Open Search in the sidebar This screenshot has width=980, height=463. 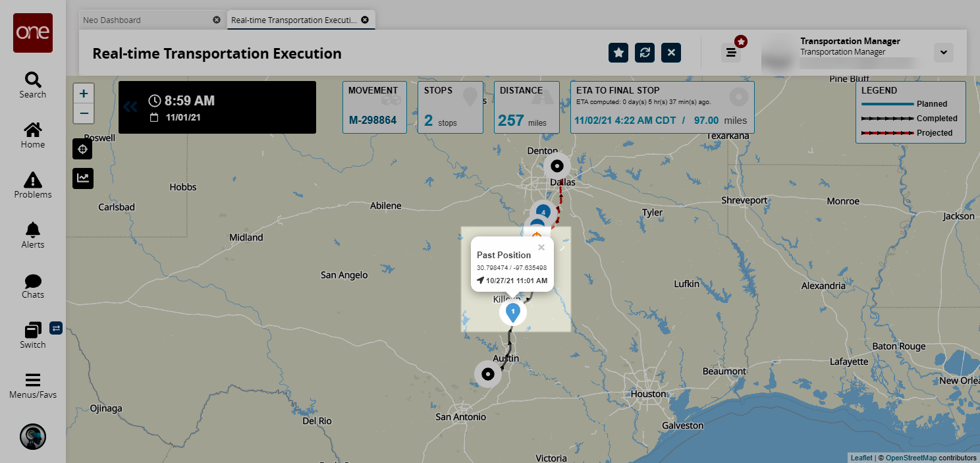[33, 86]
